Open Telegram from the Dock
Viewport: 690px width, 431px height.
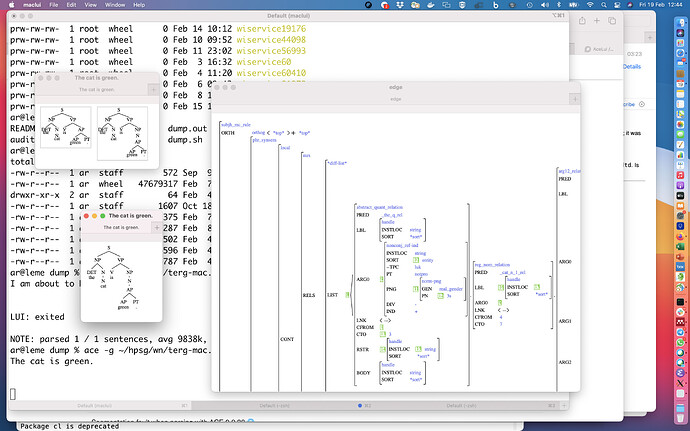(680, 332)
